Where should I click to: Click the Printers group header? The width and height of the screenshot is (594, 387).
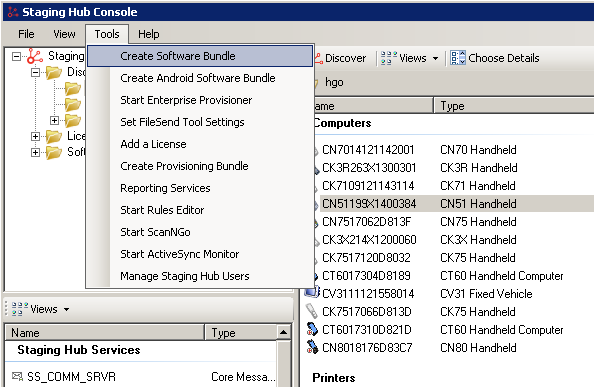pyautogui.click(x=334, y=378)
